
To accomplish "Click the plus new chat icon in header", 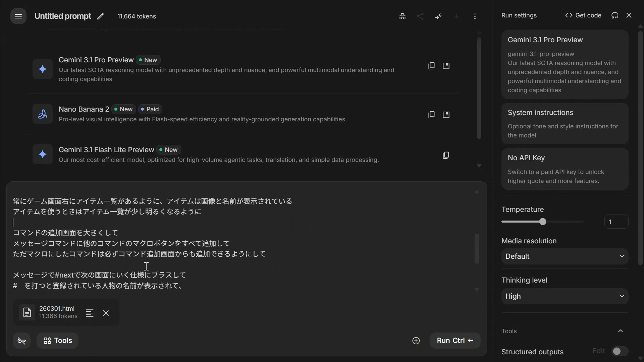I will [x=457, y=16].
